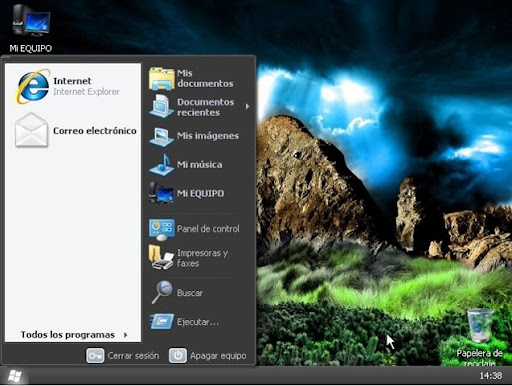Open Todos los programas
This screenshot has height=386, width=512.
(x=73, y=334)
